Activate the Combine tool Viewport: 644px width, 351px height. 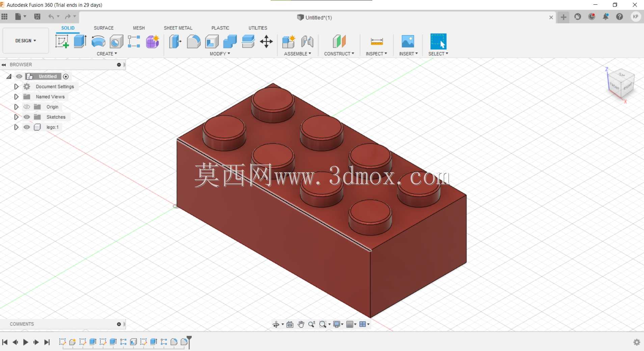click(230, 42)
